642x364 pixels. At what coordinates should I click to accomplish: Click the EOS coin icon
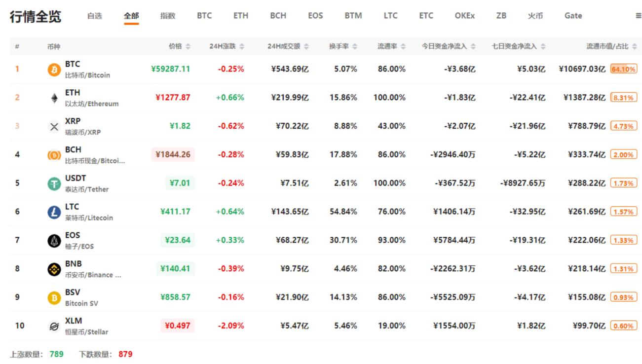tap(54, 241)
